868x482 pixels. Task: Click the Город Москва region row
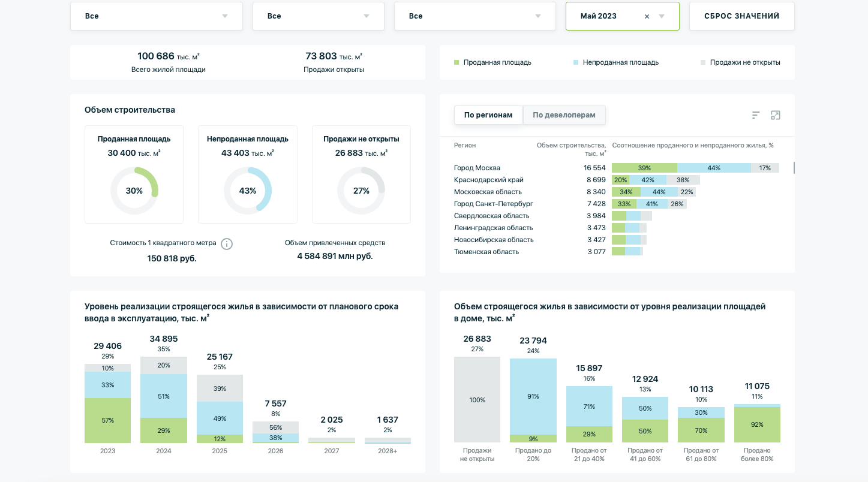click(477, 168)
